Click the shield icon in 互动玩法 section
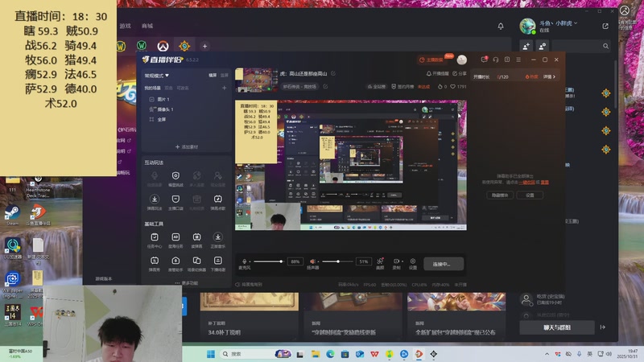 [x=175, y=175]
